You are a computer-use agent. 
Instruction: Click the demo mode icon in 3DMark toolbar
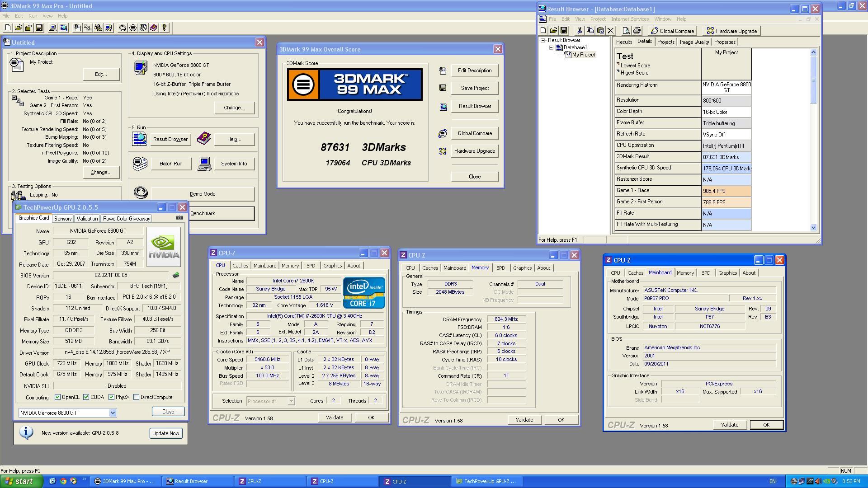123,28
